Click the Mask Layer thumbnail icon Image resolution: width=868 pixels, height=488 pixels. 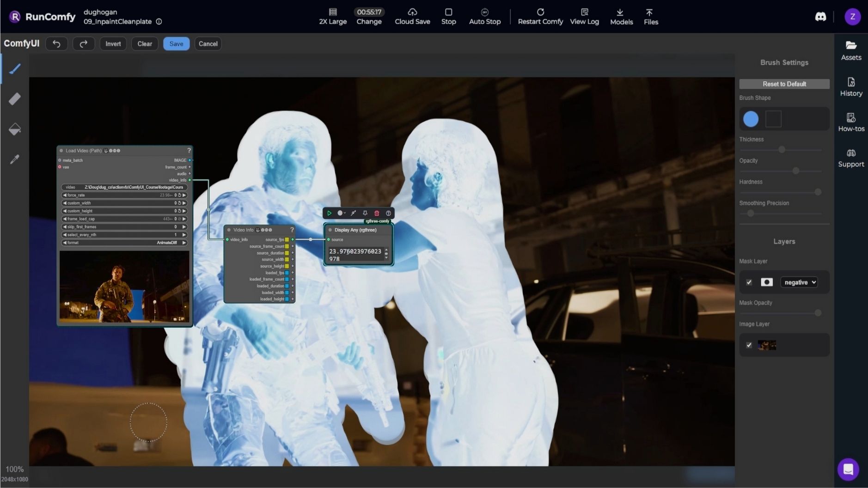point(767,282)
